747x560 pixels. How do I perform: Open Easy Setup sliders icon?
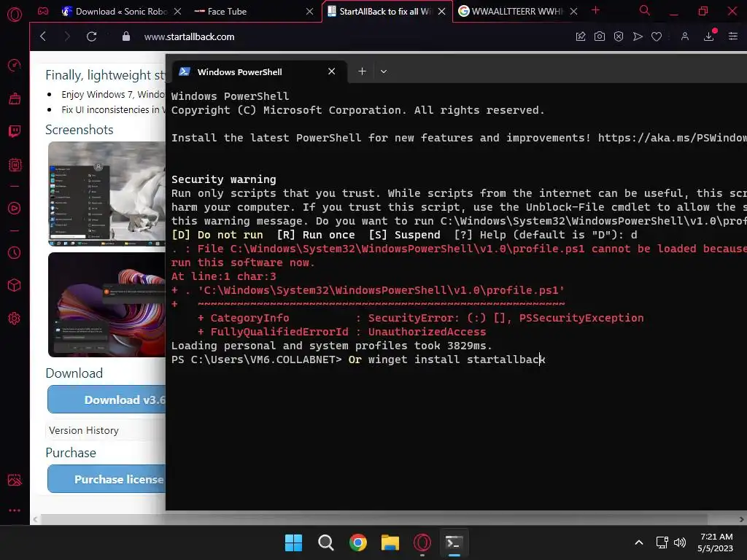(x=732, y=36)
